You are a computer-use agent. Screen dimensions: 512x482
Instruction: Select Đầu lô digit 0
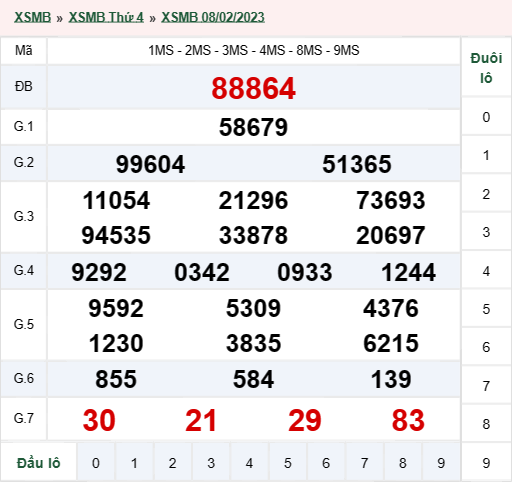point(96,463)
